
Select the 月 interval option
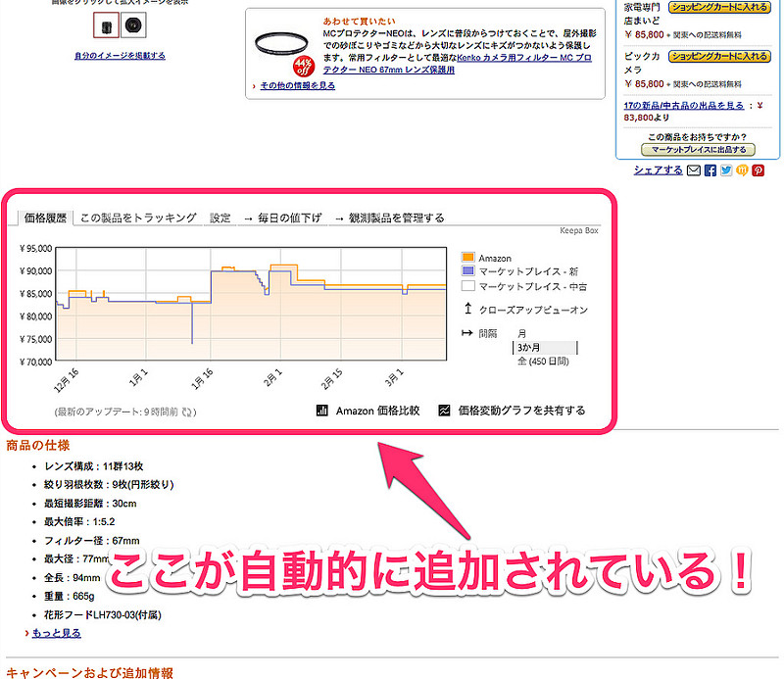(x=521, y=334)
